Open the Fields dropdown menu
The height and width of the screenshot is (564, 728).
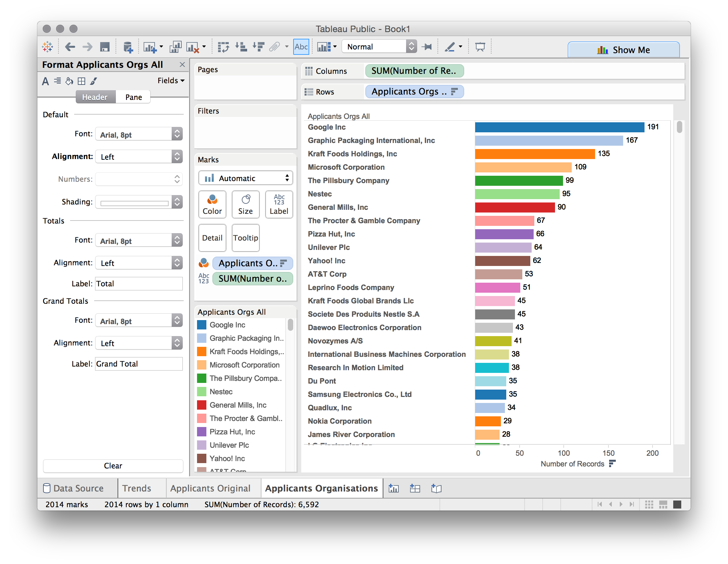pyautogui.click(x=171, y=81)
